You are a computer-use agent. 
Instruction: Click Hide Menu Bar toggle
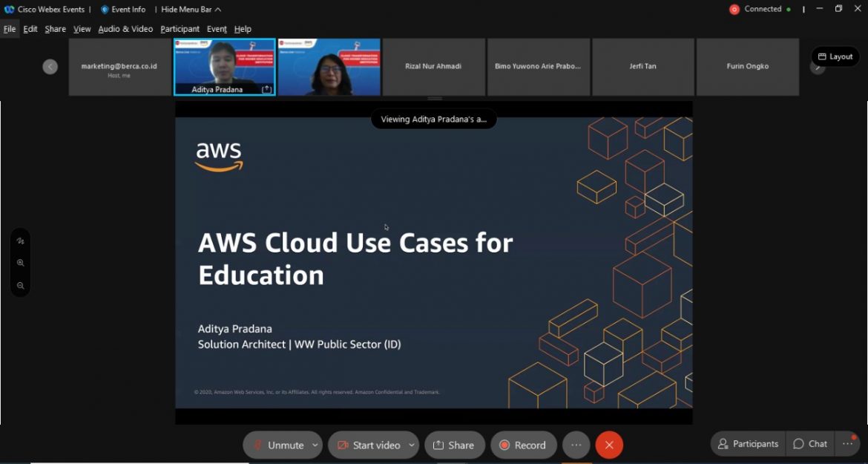point(191,10)
